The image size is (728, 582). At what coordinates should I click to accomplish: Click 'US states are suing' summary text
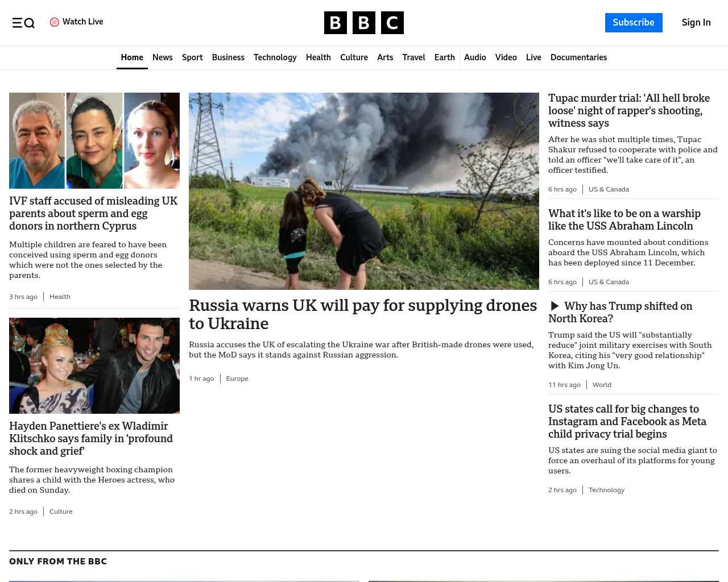(632, 460)
